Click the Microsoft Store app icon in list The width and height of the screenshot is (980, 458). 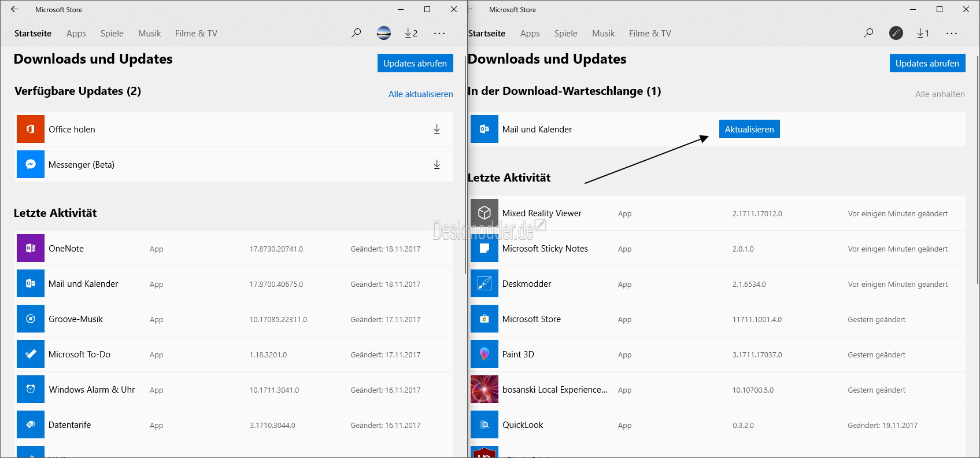tap(485, 319)
